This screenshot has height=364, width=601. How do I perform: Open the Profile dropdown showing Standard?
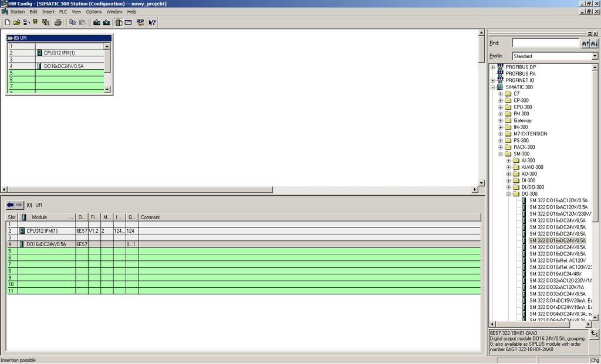(595, 56)
